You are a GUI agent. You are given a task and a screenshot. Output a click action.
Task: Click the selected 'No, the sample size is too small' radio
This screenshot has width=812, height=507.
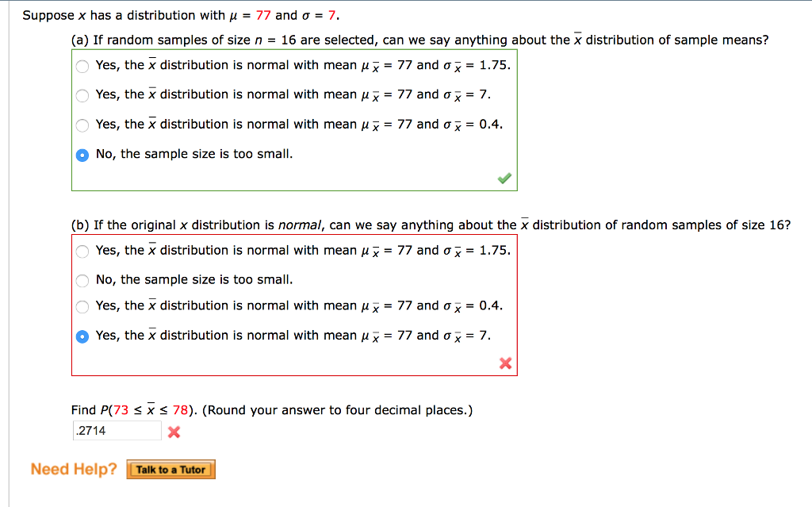click(x=82, y=153)
